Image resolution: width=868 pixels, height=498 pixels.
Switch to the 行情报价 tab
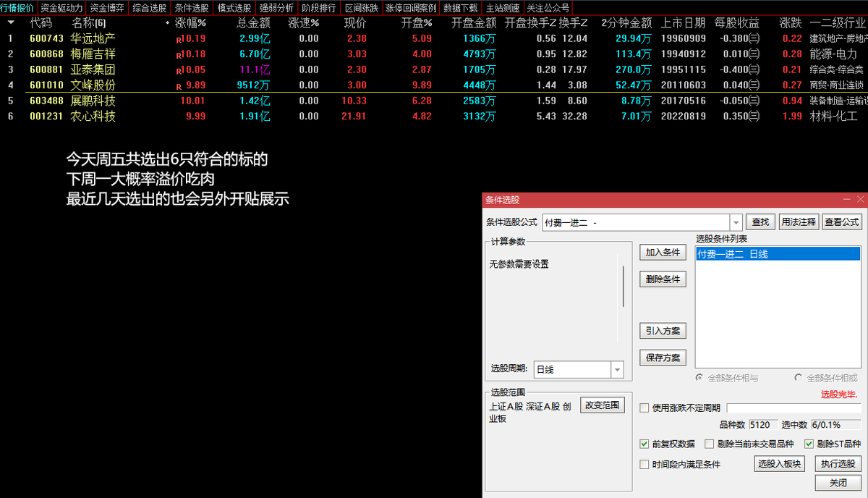(x=18, y=8)
